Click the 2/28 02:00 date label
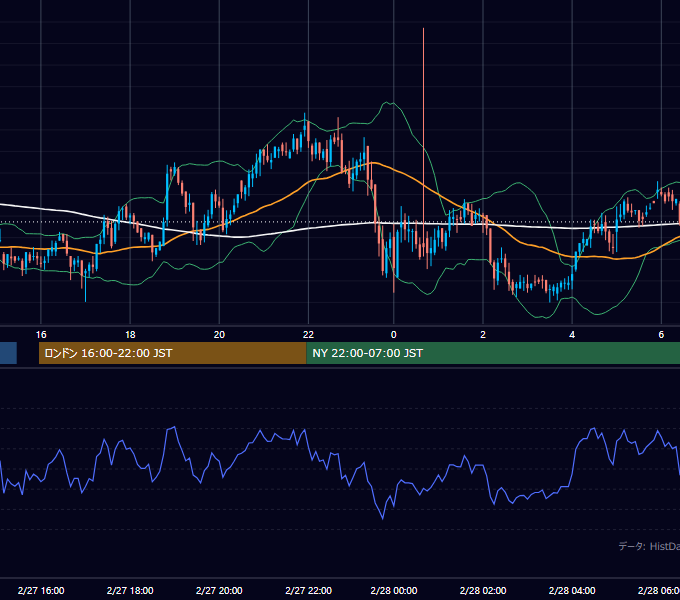680x600 pixels. pos(483,591)
